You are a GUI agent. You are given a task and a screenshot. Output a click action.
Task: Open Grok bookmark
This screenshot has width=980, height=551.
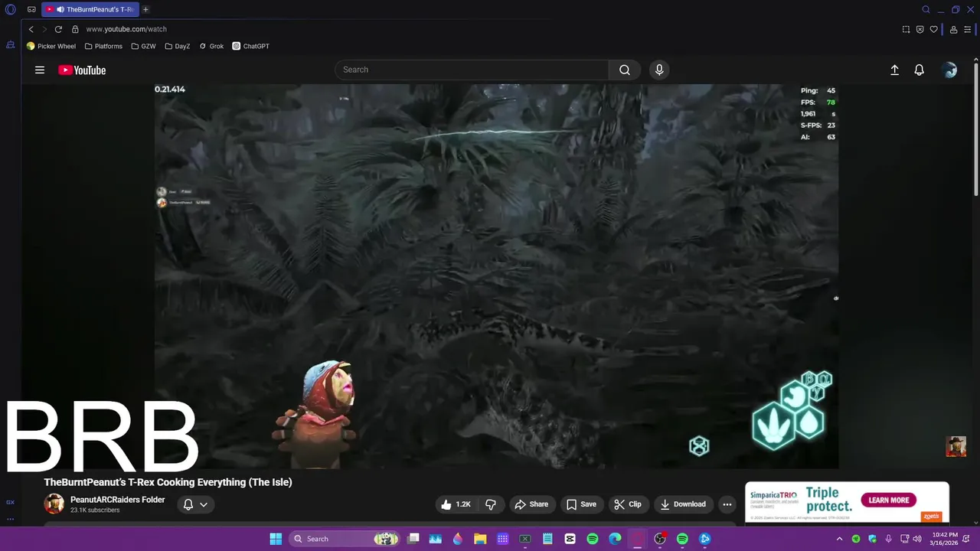pos(211,46)
